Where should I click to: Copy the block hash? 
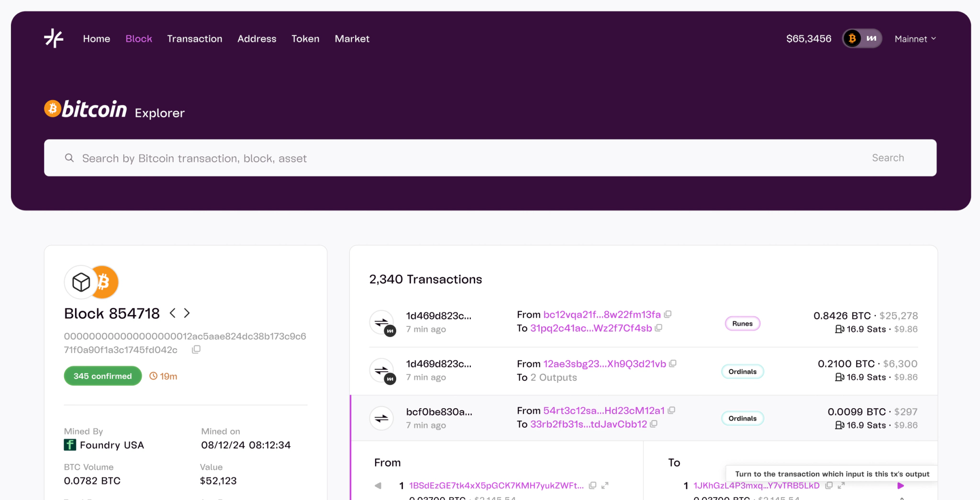[x=196, y=350]
